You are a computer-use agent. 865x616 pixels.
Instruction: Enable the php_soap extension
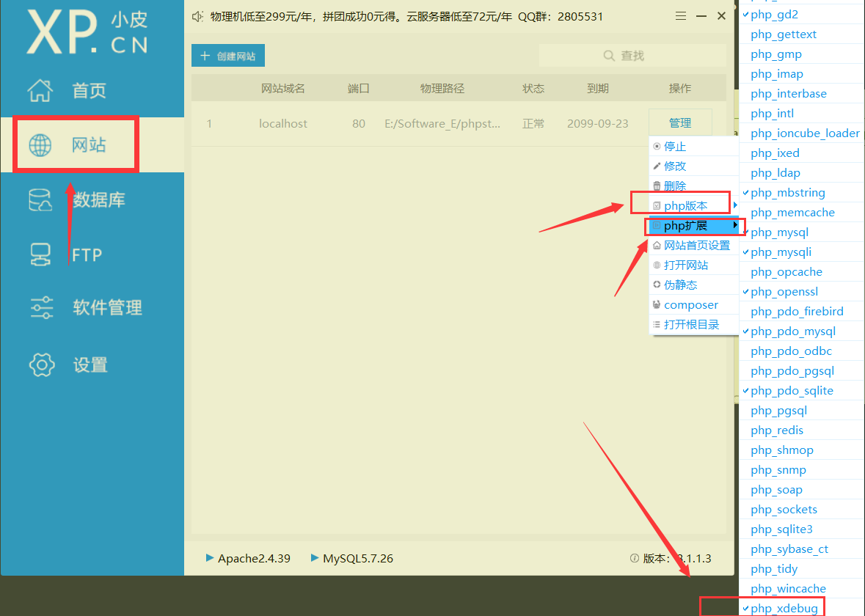(801, 490)
